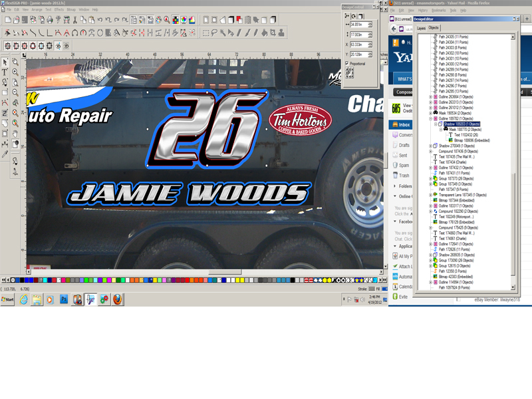This screenshot has width=532, height=399.
Task: Switch to Firefox via taskbar icon
Action: click(118, 299)
